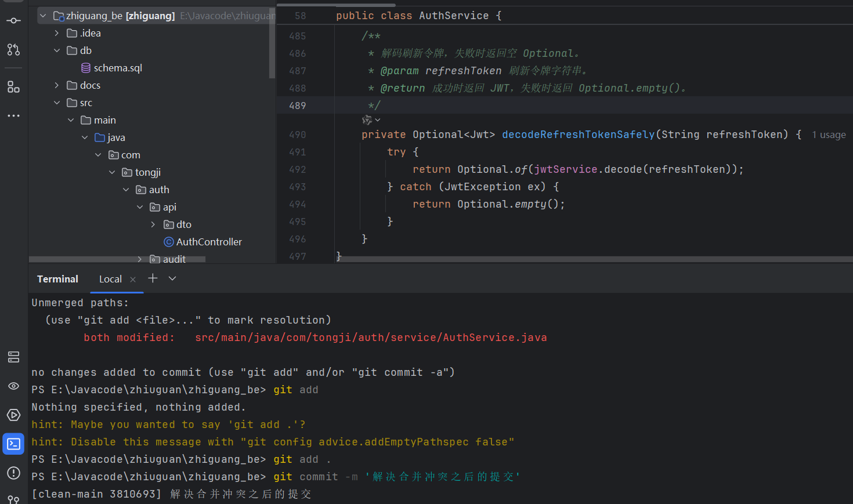Open the eye-shaped tool window icon
Image resolution: width=853 pixels, height=504 pixels.
click(13, 386)
